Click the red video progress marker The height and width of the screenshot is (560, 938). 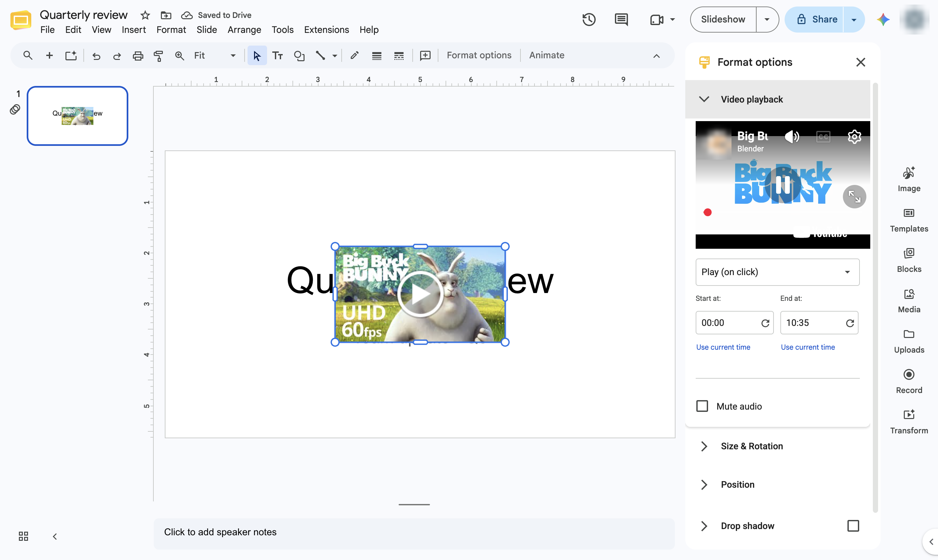click(707, 213)
